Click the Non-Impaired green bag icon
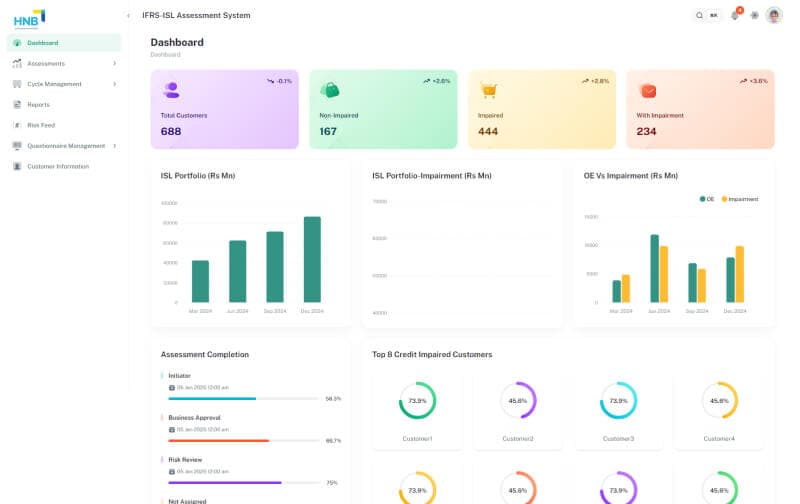Viewport: 800px width, 504px height. pos(330,90)
